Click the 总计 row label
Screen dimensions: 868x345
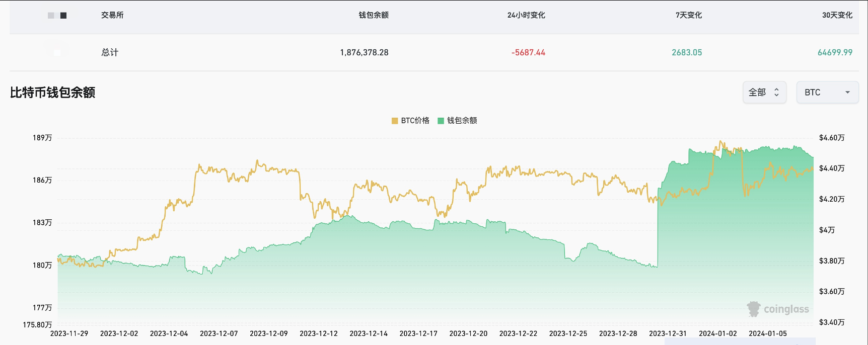pos(110,52)
